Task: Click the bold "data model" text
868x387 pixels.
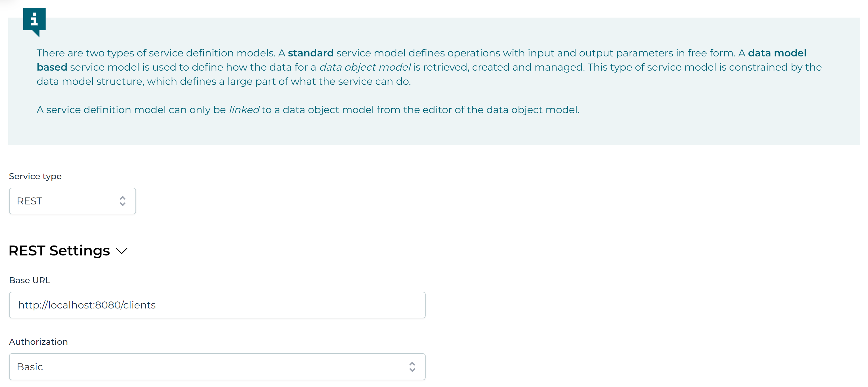Action: pos(777,53)
